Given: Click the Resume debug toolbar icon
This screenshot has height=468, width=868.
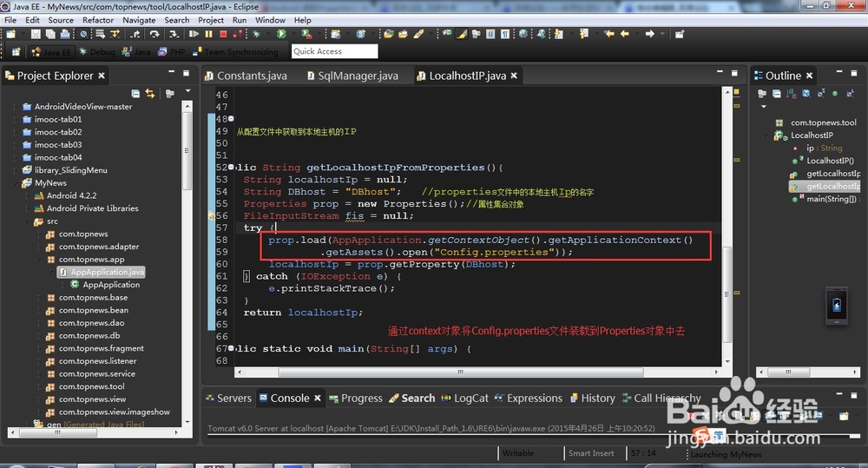Looking at the screenshot, I should (194, 35).
